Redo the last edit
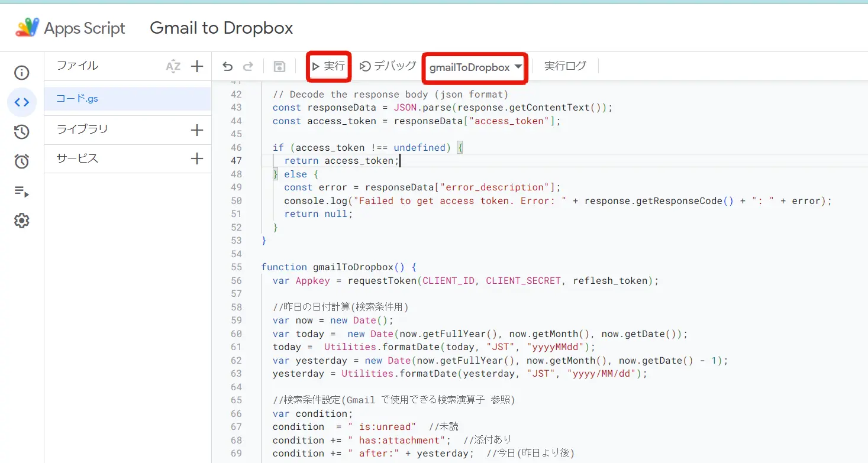868x463 pixels. pyautogui.click(x=249, y=67)
